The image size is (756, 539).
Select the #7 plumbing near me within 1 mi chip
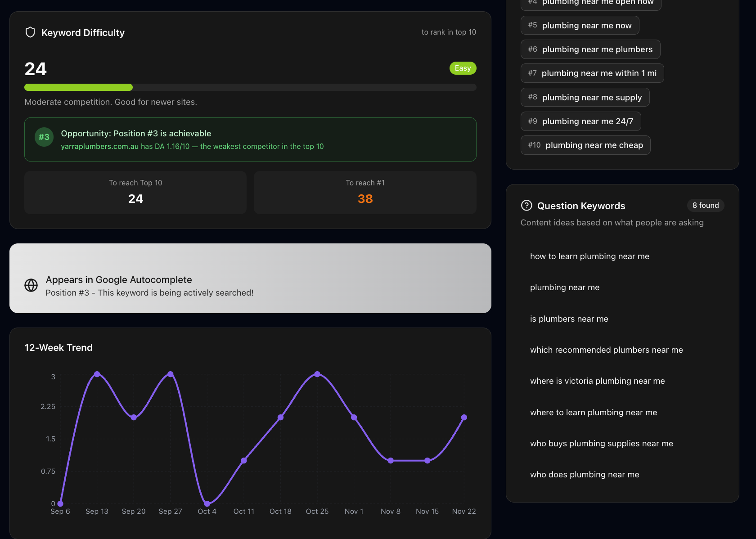(x=592, y=73)
